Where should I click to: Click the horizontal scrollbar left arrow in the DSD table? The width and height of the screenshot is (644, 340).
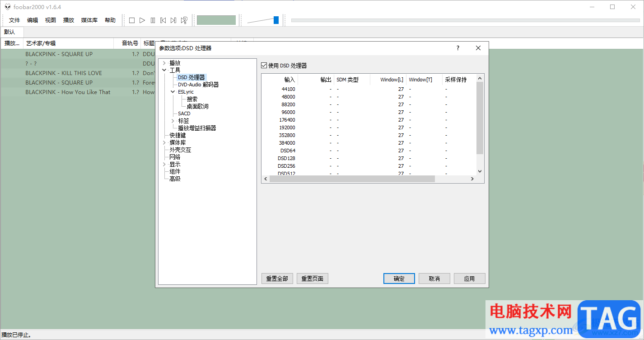(x=266, y=179)
